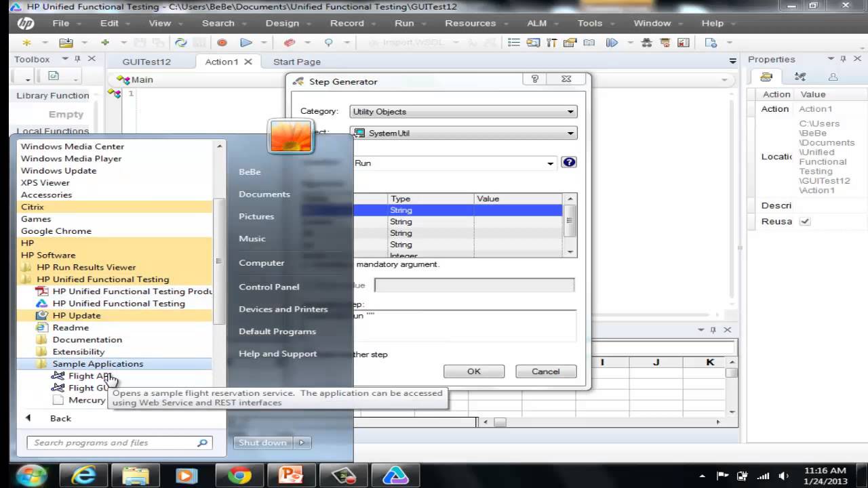The width and height of the screenshot is (868, 488).
Task: Click OK in Step Generator
Action: (x=474, y=371)
